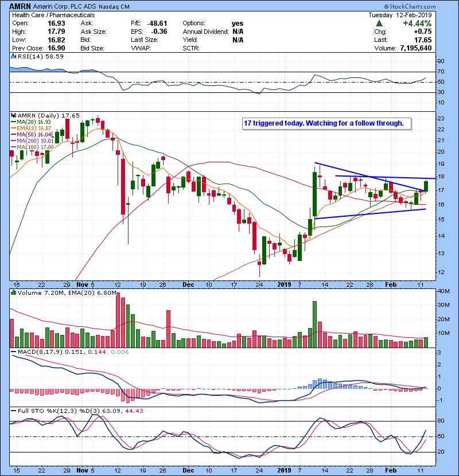The image size is (459, 476).
Task: Click the P/E value -48.61
Action: [157, 24]
